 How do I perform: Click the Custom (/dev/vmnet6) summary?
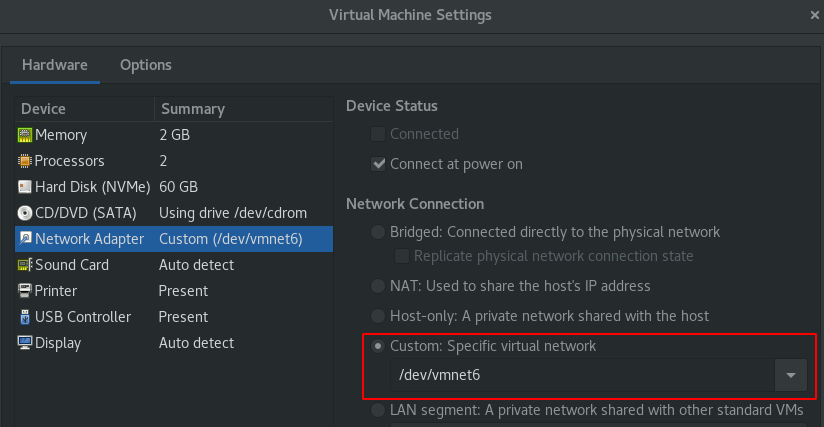tap(231, 239)
